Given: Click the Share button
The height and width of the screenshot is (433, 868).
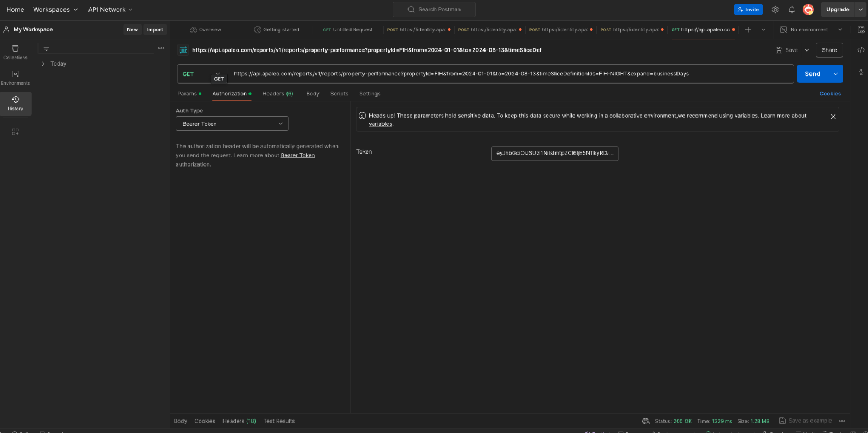Looking at the screenshot, I should pos(829,50).
